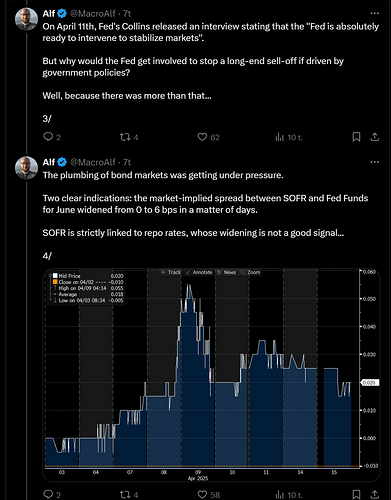The image size is (391, 500).
Task: Reply to the 3/ tweet
Action: click(x=48, y=137)
